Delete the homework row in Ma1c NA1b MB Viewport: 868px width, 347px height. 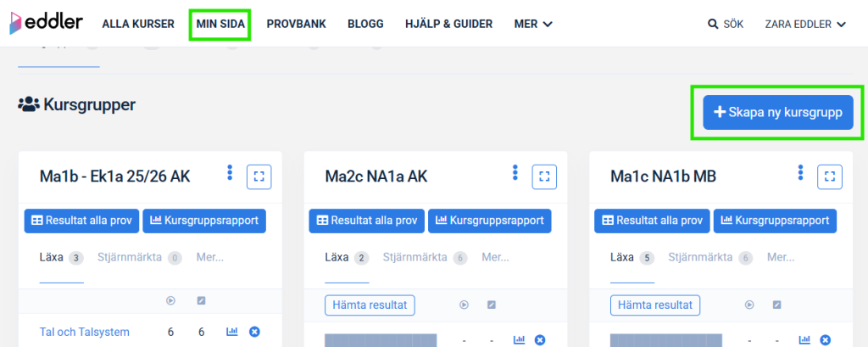(824, 340)
